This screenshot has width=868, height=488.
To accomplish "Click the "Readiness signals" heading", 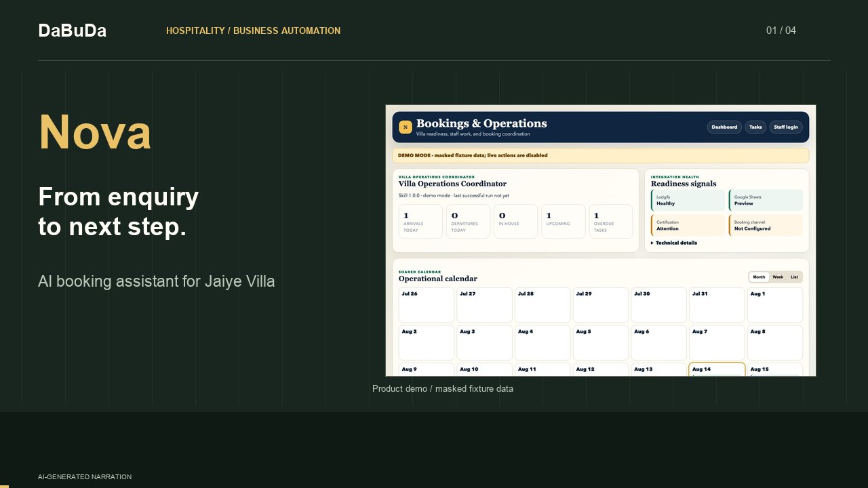I will (684, 184).
